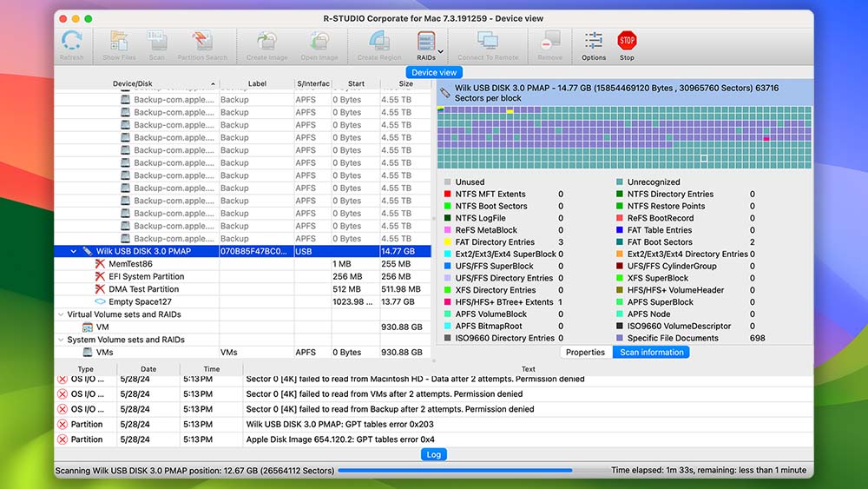The height and width of the screenshot is (489, 868).
Task: Select the 14.77 GB size cell
Action: (405, 251)
